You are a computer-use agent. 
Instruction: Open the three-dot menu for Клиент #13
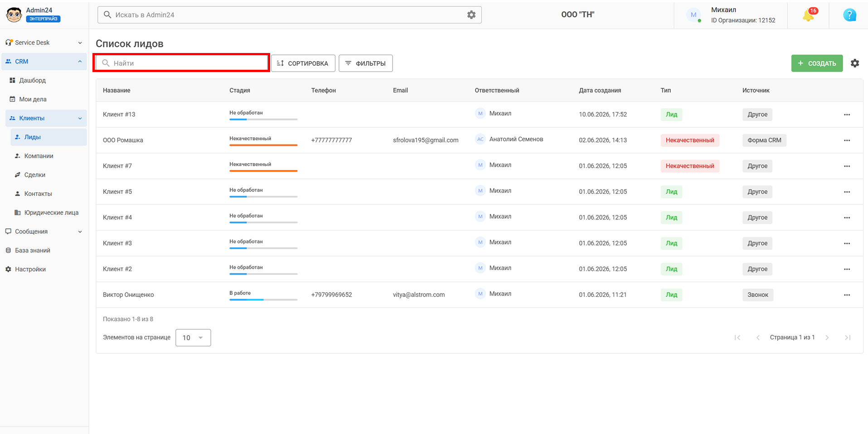847,115
